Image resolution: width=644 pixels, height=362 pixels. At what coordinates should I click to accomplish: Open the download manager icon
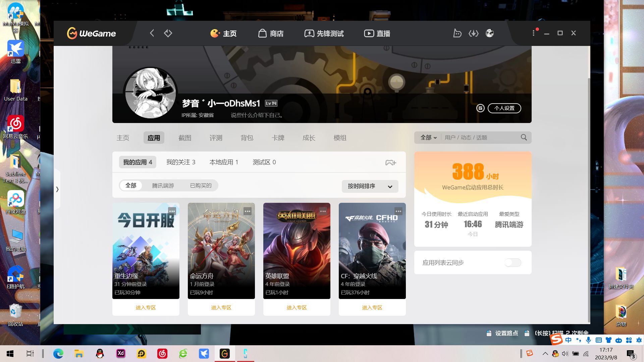click(474, 33)
